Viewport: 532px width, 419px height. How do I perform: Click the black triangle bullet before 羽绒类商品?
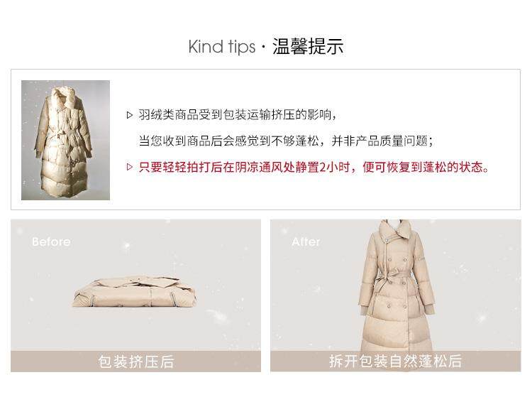coord(129,115)
